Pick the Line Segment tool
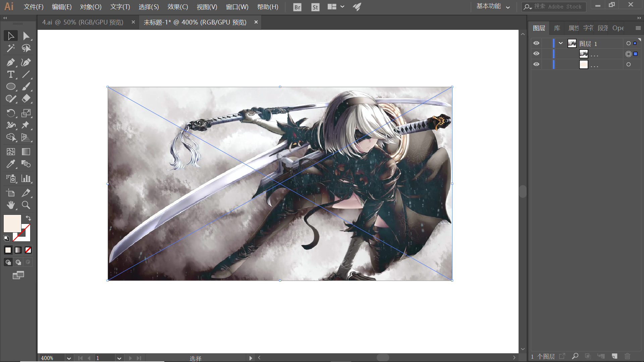The height and width of the screenshot is (362, 644). 26,74
